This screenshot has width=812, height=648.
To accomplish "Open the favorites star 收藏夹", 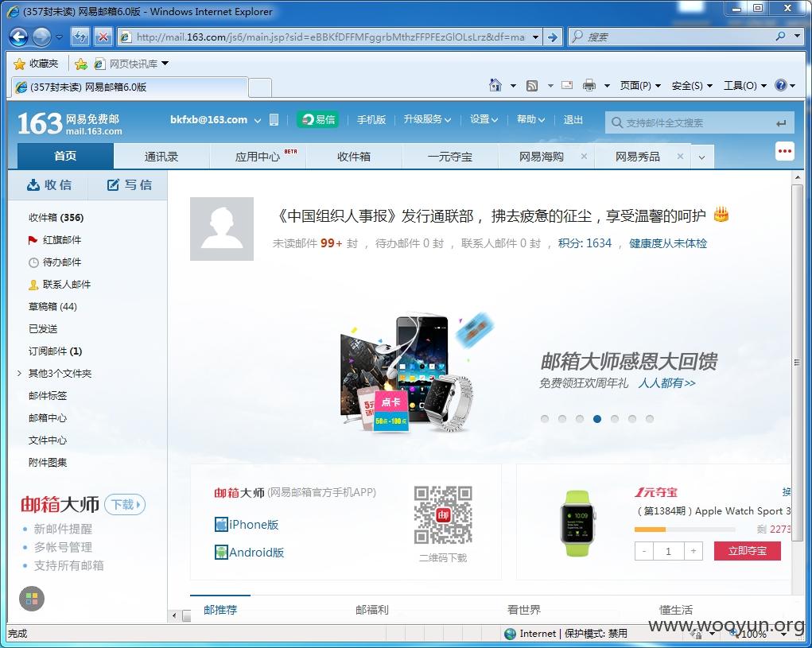I will 36,64.
